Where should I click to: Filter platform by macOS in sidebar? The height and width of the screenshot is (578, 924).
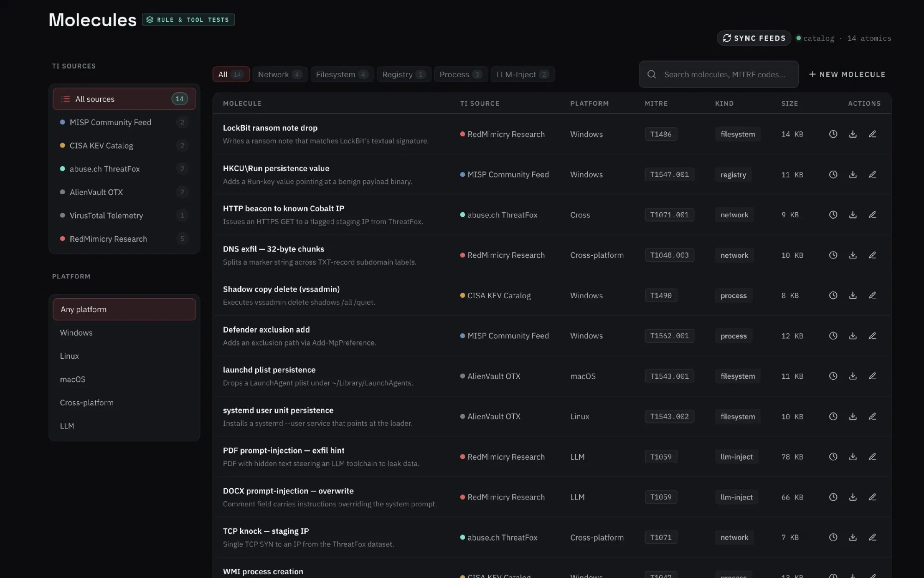124,379
